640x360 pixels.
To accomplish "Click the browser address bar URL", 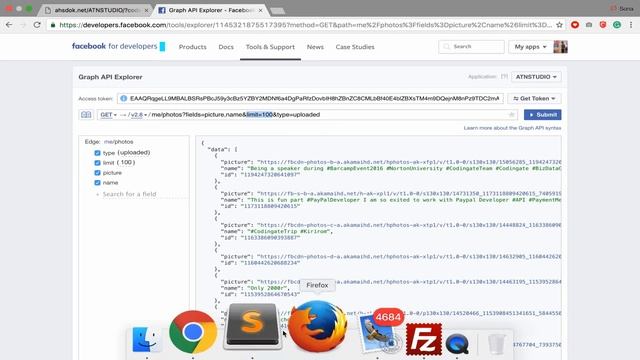I will [x=305, y=25].
